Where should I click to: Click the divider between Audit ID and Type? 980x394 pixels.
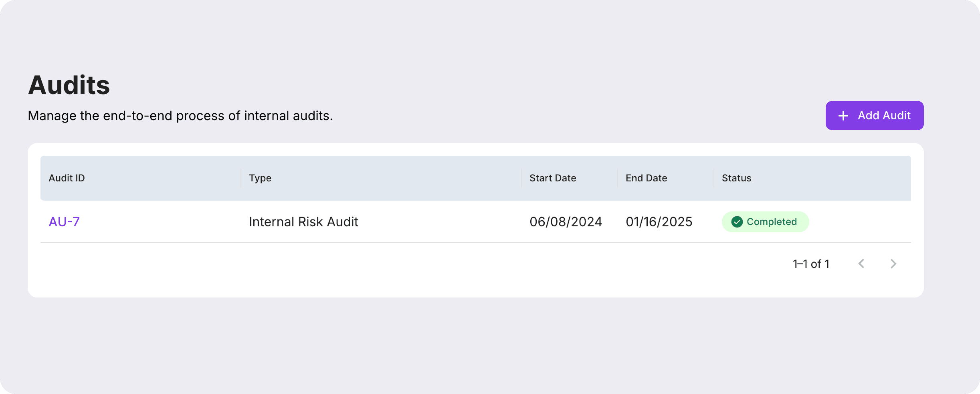point(241,178)
